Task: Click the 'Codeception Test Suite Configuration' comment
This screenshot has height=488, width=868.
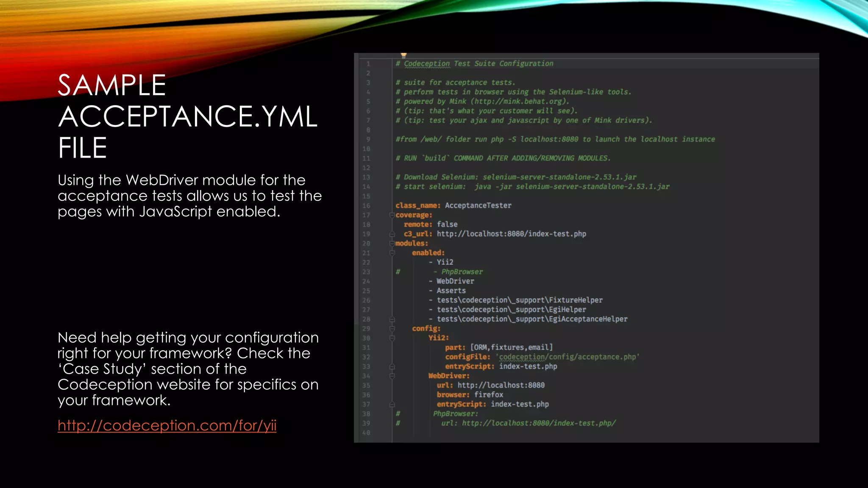Action: (x=474, y=64)
